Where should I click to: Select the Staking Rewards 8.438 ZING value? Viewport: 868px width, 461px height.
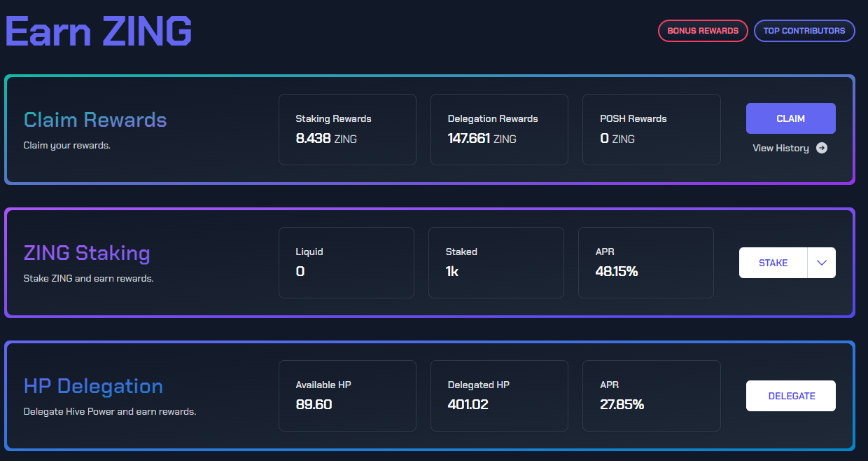tap(326, 139)
